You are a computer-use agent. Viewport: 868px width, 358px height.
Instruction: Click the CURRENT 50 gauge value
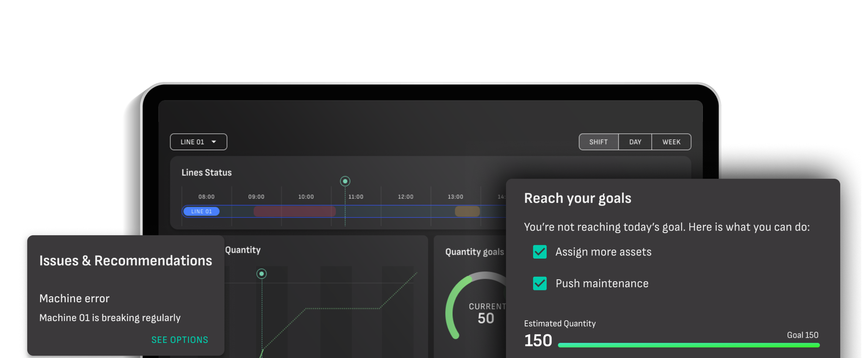pyautogui.click(x=486, y=318)
